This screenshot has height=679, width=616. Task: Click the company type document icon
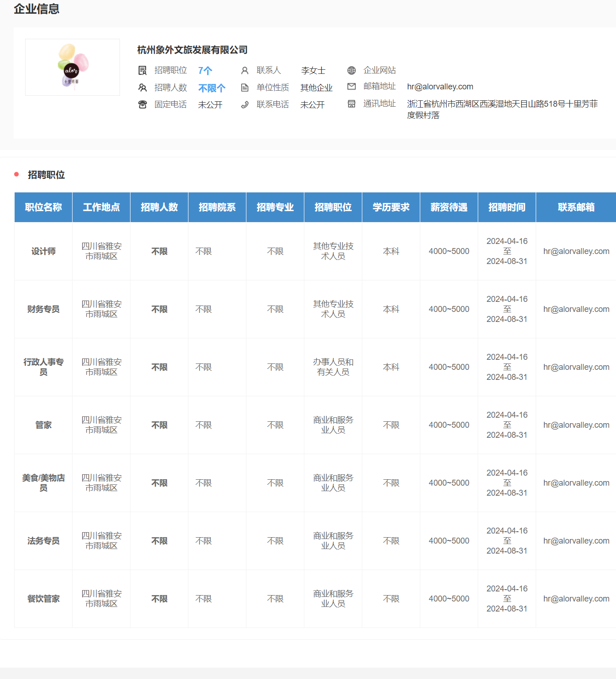point(245,88)
